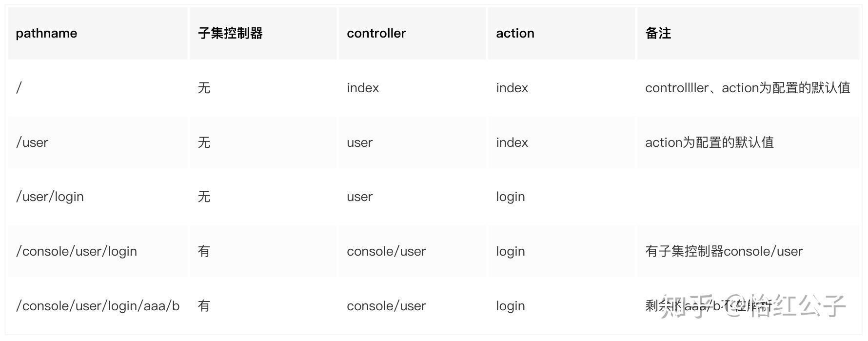Click the user controller cell in /user row
The image size is (868, 341).
[359, 142]
